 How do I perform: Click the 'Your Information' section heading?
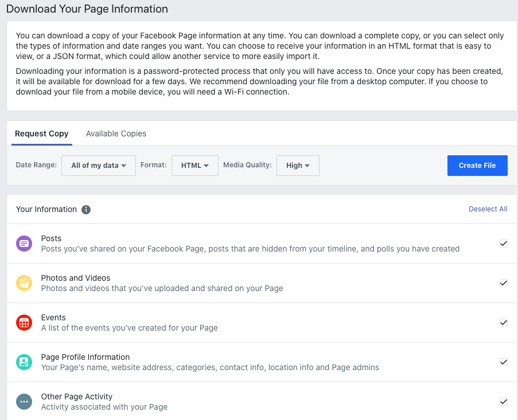46,210
